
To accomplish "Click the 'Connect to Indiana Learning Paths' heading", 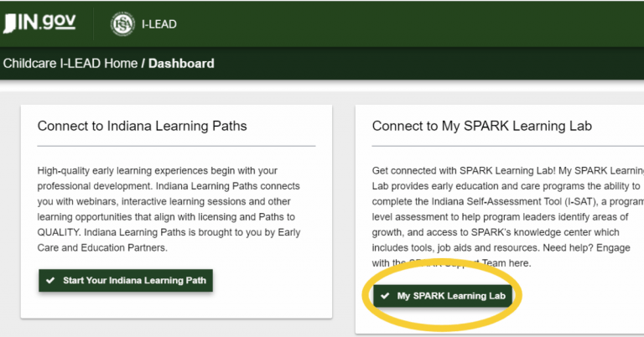I will 142,126.
